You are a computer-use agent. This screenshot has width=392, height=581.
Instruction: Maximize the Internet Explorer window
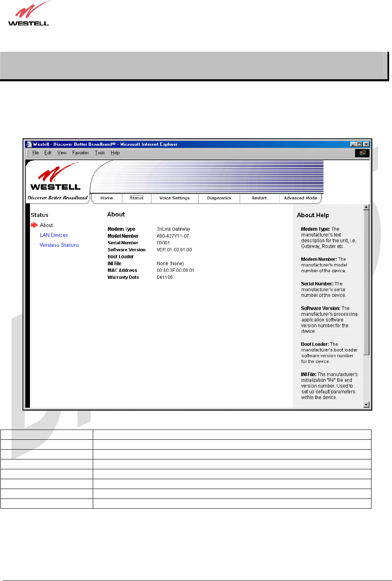pos(359,144)
